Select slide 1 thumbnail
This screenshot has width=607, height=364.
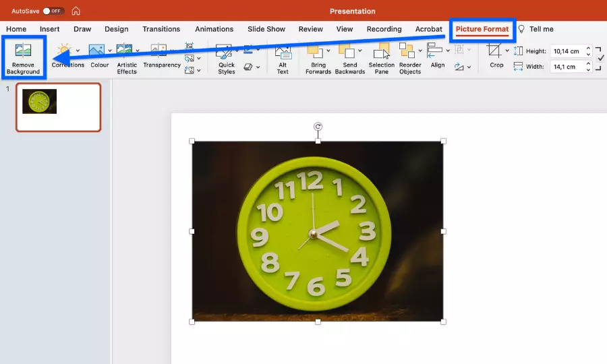tap(59, 107)
